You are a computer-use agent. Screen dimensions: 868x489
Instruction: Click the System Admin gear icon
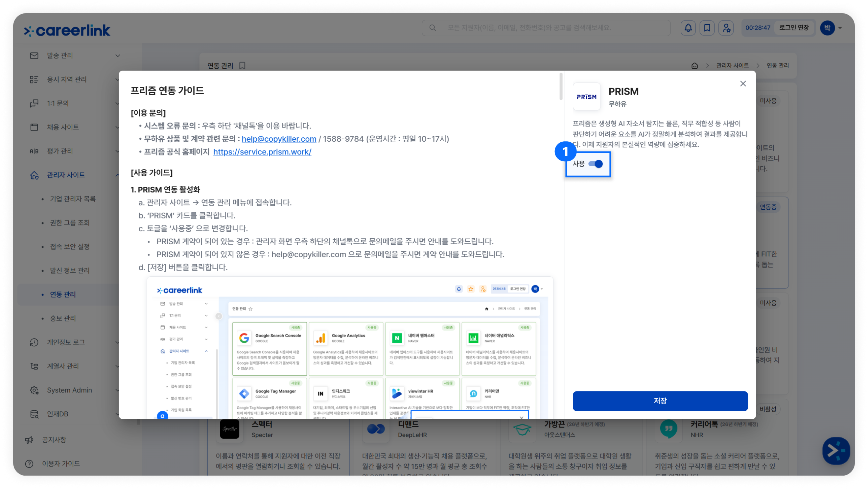[x=34, y=390]
